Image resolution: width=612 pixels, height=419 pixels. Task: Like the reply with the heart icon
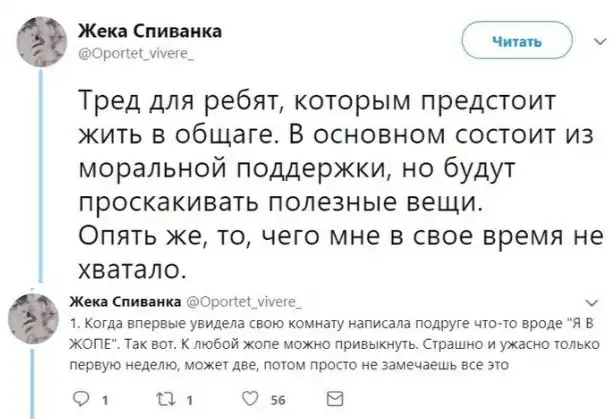pyautogui.click(x=251, y=397)
